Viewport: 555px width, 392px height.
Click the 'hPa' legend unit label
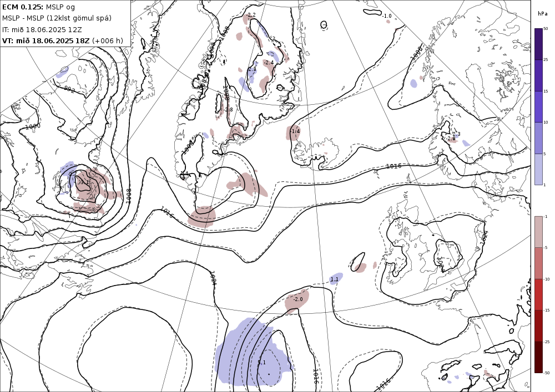[542, 14]
